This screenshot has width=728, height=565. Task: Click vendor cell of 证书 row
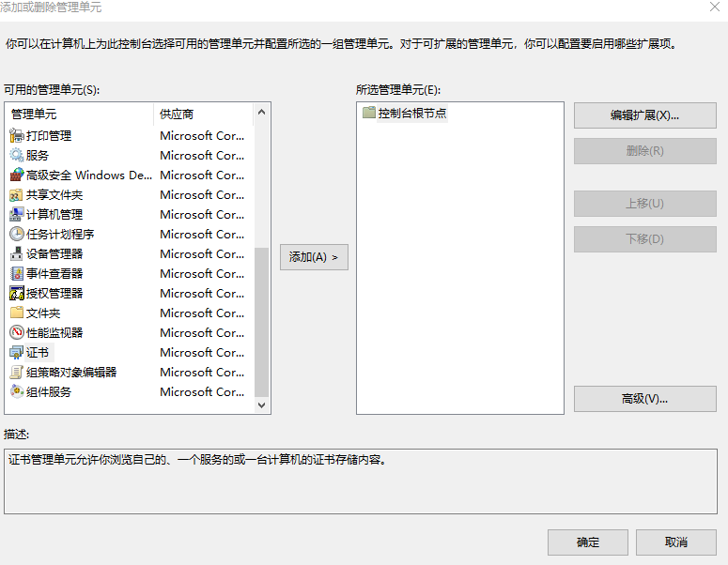pos(202,353)
